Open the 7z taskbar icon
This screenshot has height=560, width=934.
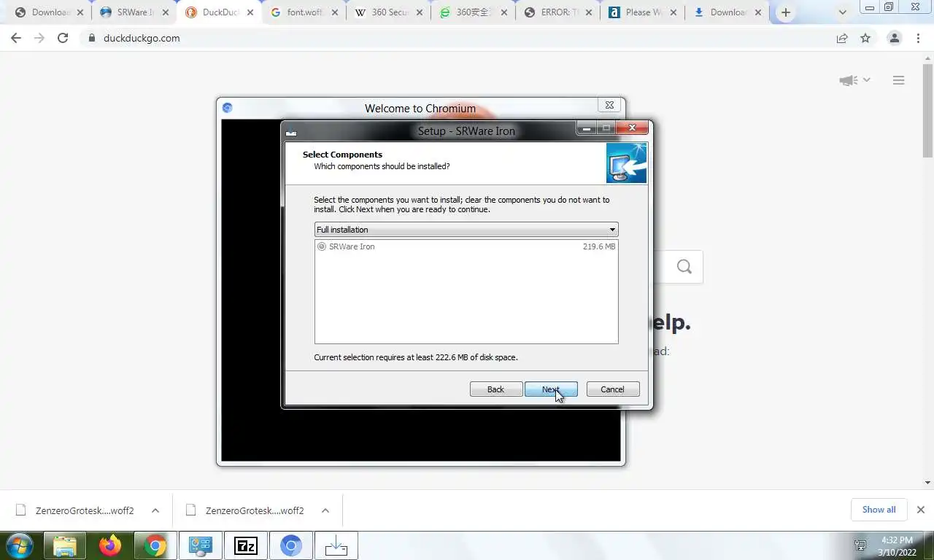(x=246, y=545)
